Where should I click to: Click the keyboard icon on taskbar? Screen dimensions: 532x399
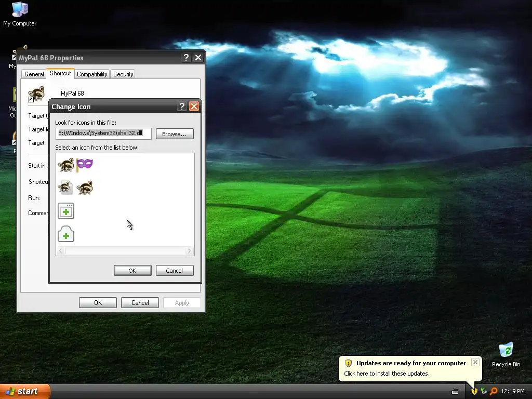point(455,392)
